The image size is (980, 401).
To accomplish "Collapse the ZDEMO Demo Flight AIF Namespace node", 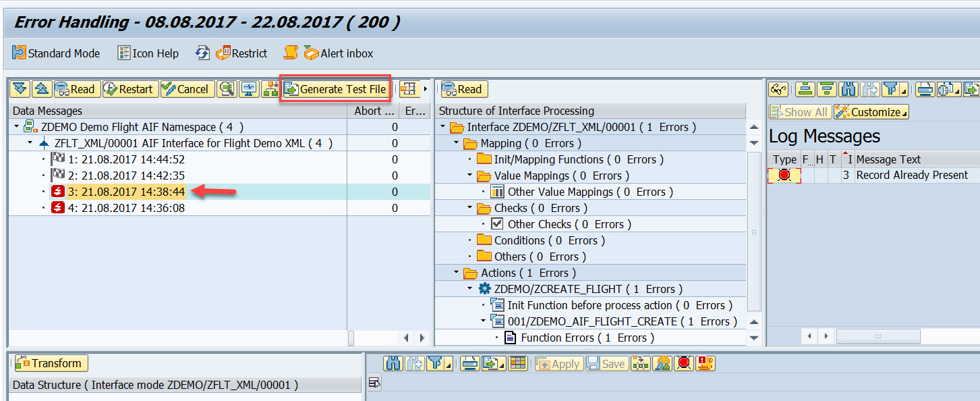I will pyautogui.click(x=16, y=127).
